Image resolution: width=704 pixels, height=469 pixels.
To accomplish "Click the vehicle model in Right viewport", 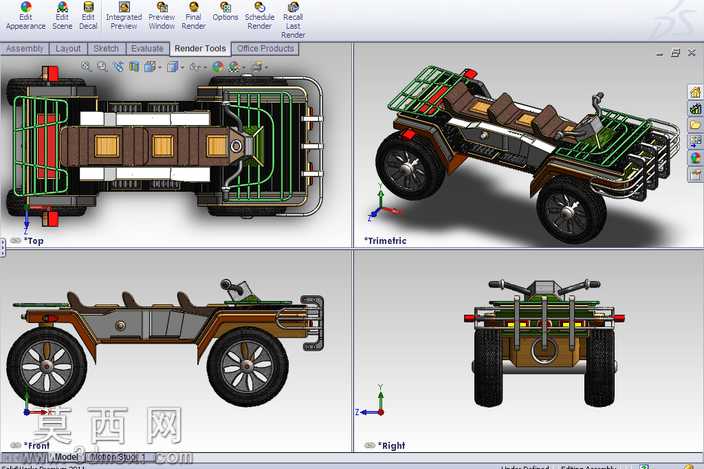I will (544, 343).
